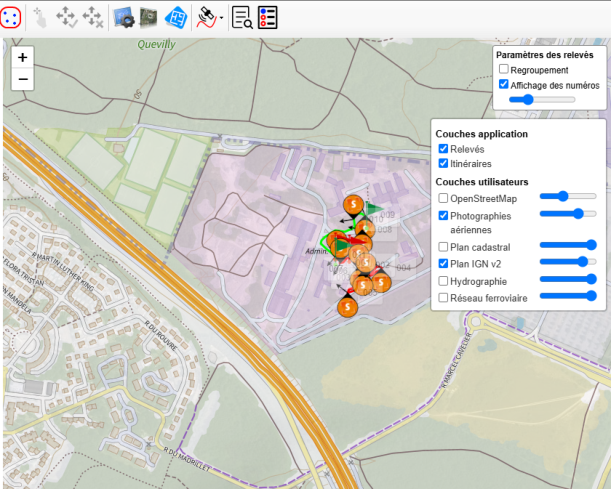
Task: Click the aerial photo image toolbar icon
Action: tap(149, 16)
